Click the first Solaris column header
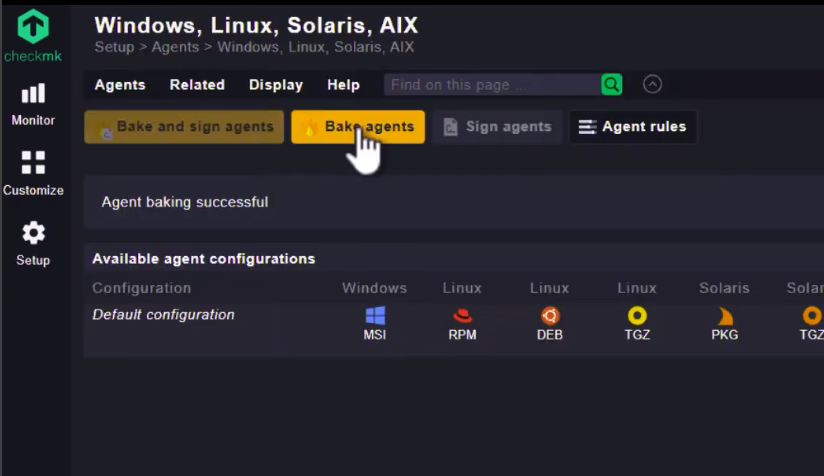 coord(724,288)
